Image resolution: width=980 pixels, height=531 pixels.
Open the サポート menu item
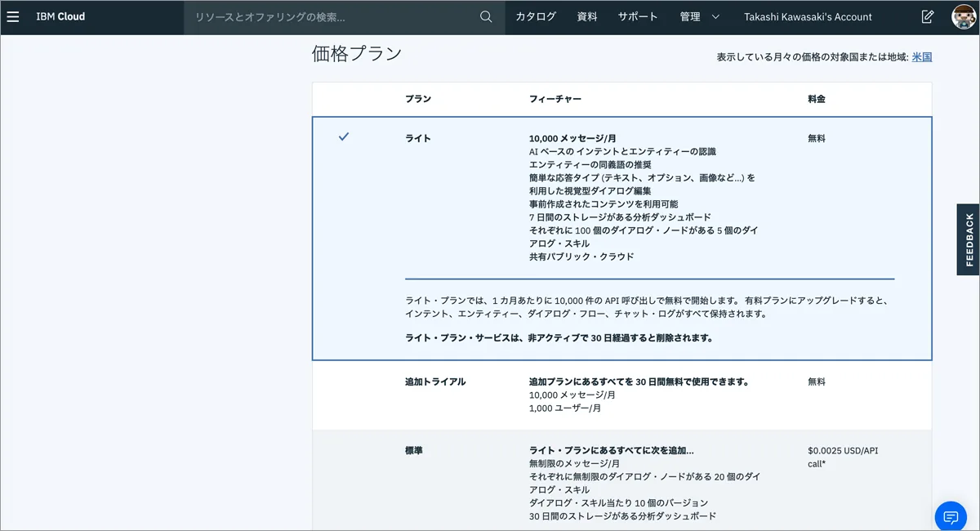pos(638,16)
